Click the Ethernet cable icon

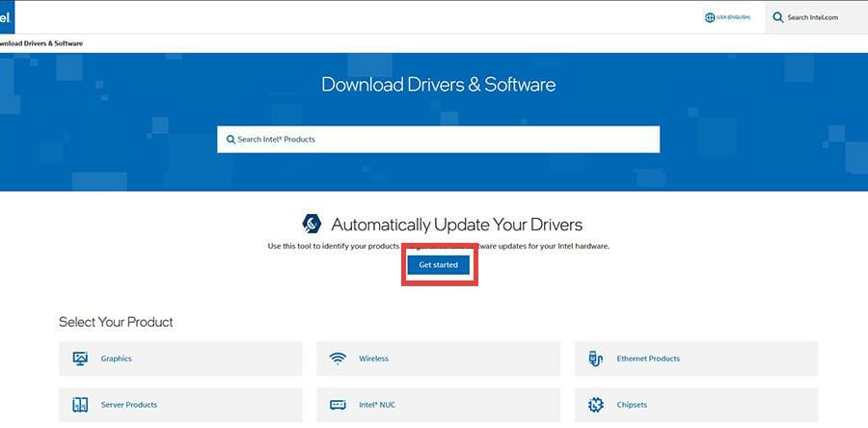[595, 359]
